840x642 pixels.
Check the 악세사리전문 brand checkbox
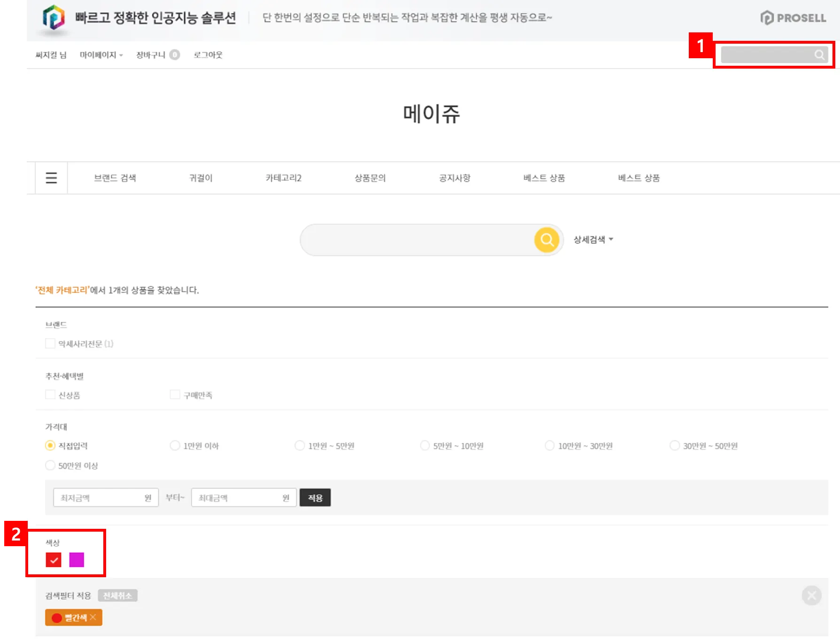(x=50, y=343)
